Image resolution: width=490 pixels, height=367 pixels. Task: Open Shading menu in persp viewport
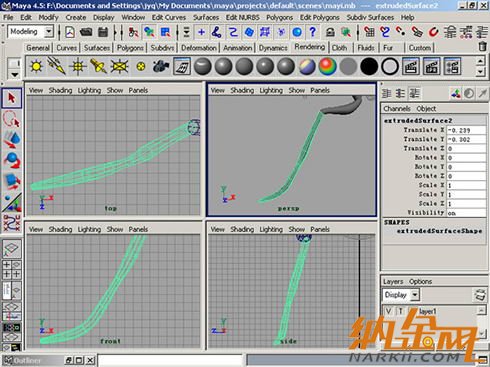[242, 90]
